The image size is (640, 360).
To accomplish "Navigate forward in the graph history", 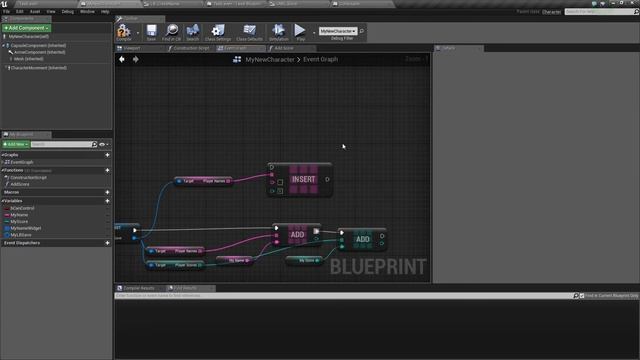I will [x=136, y=59].
